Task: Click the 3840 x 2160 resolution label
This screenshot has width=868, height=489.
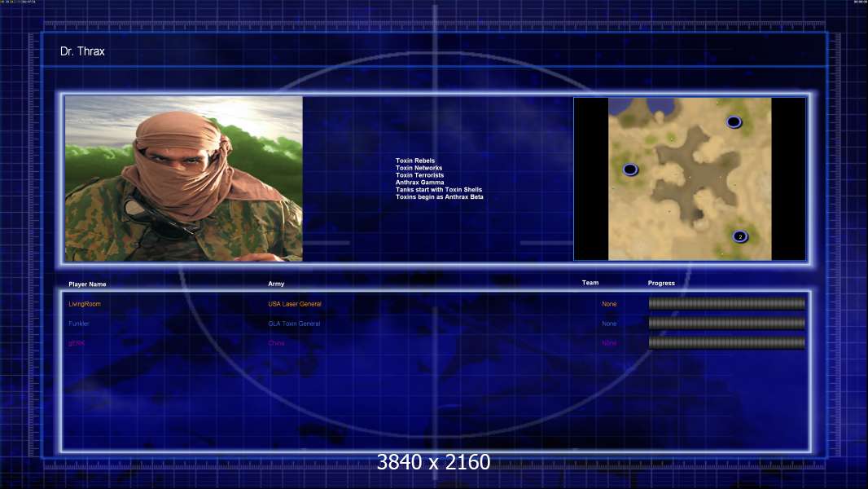Action: coord(433,462)
